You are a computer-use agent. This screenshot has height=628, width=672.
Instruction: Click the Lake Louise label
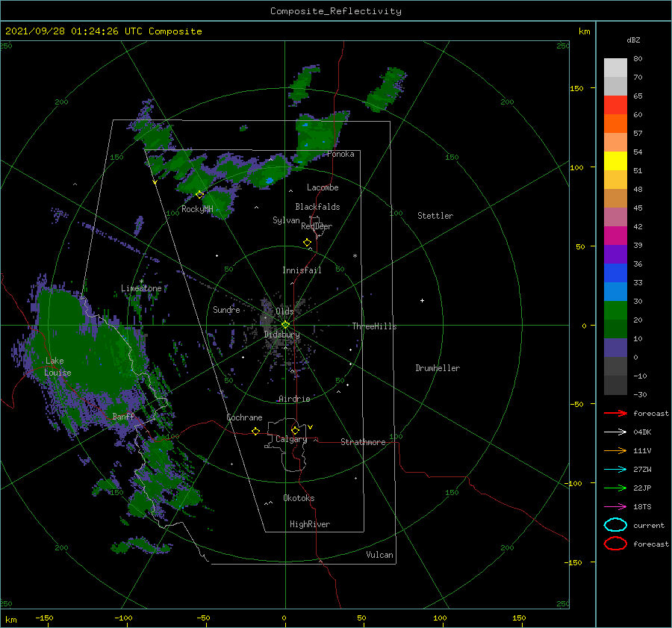point(57,367)
